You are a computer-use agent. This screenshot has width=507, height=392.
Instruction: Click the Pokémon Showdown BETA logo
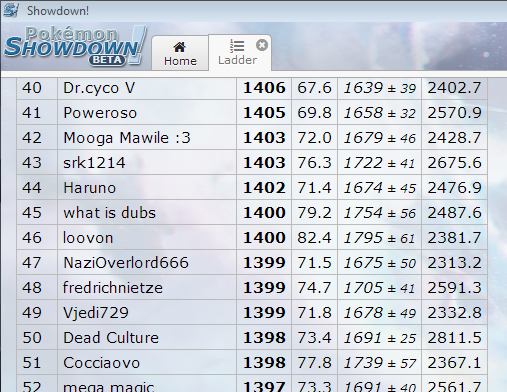pyautogui.click(x=75, y=46)
